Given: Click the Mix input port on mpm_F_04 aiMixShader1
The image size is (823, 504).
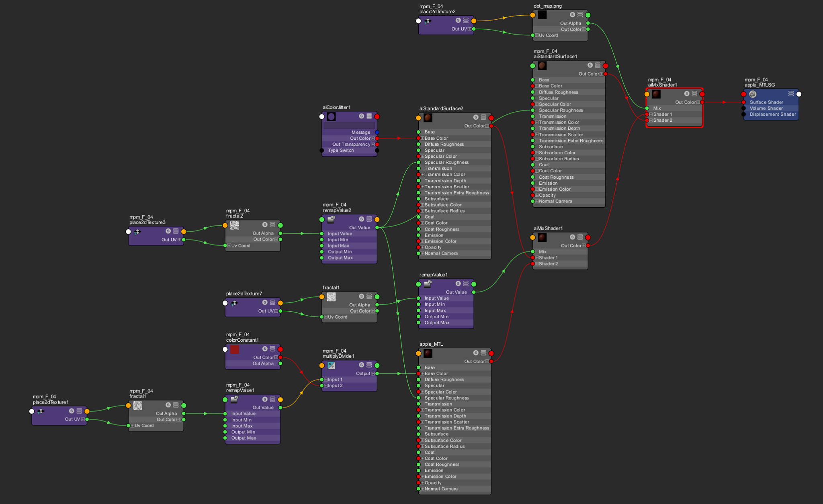Looking at the screenshot, I should (x=647, y=108).
